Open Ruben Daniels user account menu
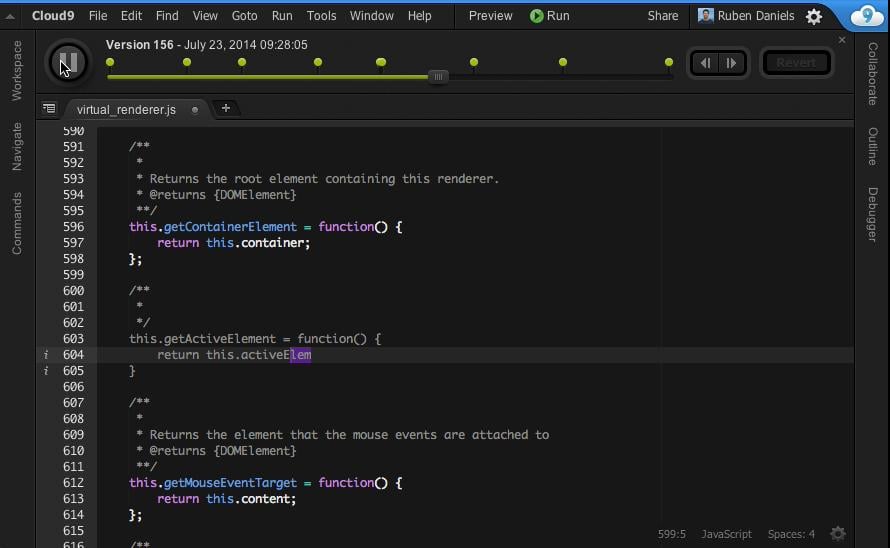The width and height of the screenshot is (890, 548). [x=745, y=16]
